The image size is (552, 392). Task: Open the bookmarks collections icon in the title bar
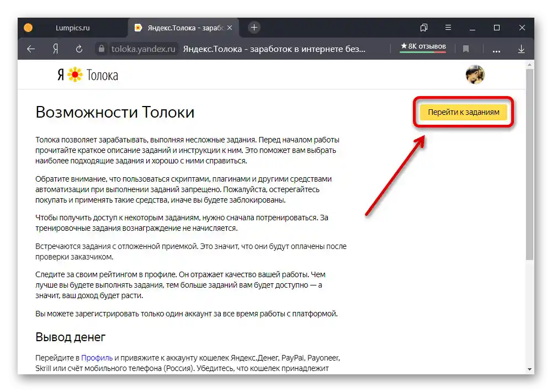coord(424,28)
